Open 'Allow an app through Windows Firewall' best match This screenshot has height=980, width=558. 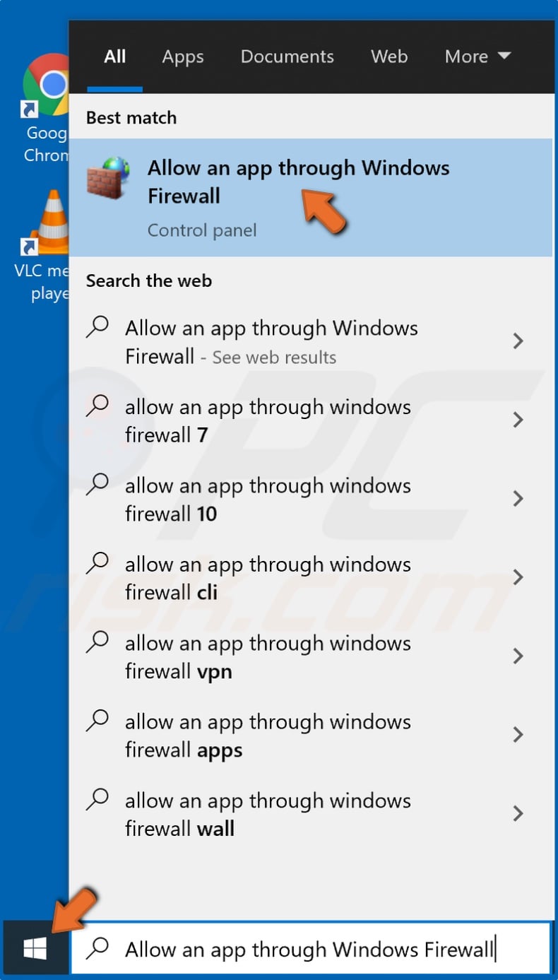click(297, 181)
